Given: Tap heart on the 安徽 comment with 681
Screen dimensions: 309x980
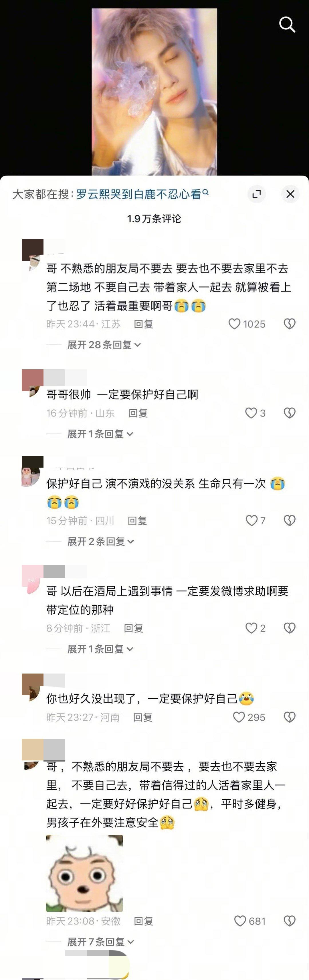Looking at the screenshot, I should pyautogui.click(x=240, y=921).
